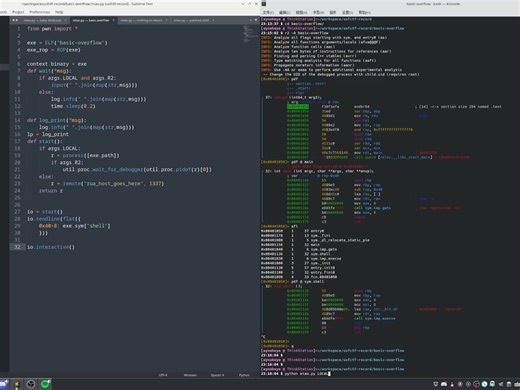Open the seventh (帮助) menu in Konsole
This screenshot has width=520, height=390.
[364, 12]
